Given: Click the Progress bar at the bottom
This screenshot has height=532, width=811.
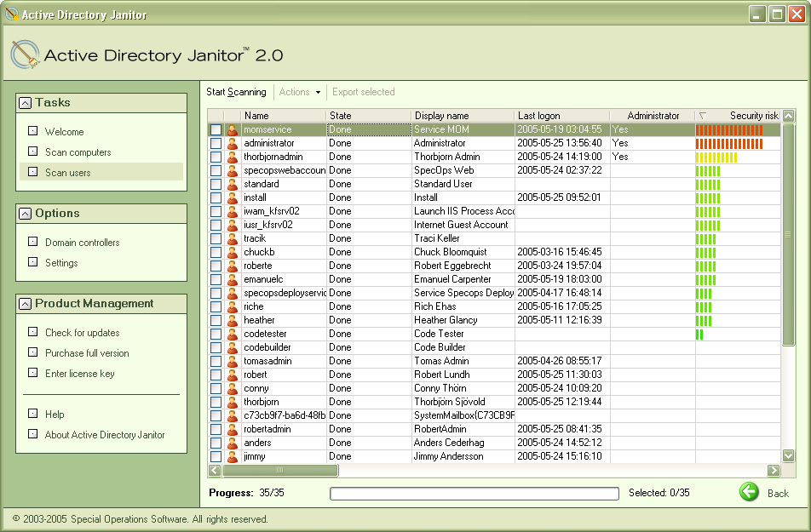Looking at the screenshot, I should [x=473, y=492].
